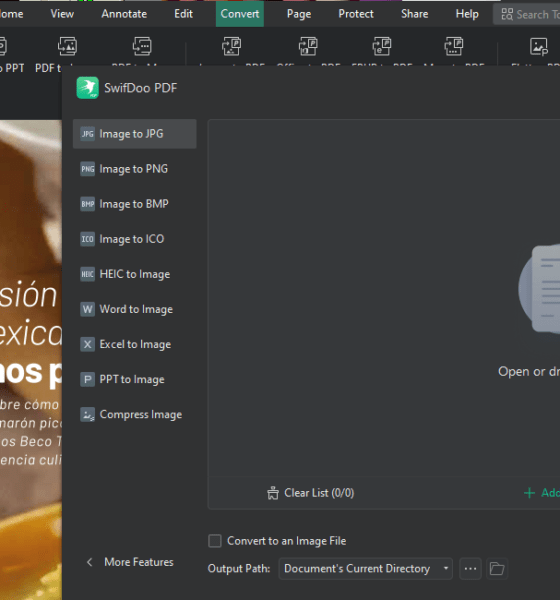Select Image to ICO conversion
Image resolution: width=560 pixels, height=600 pixels.
[135, 239]
